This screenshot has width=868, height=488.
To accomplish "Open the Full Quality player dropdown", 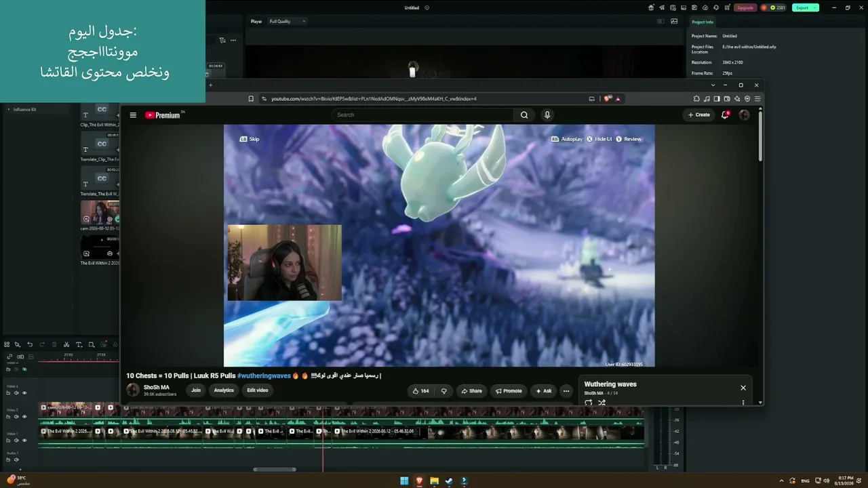I will coord(288,21).
